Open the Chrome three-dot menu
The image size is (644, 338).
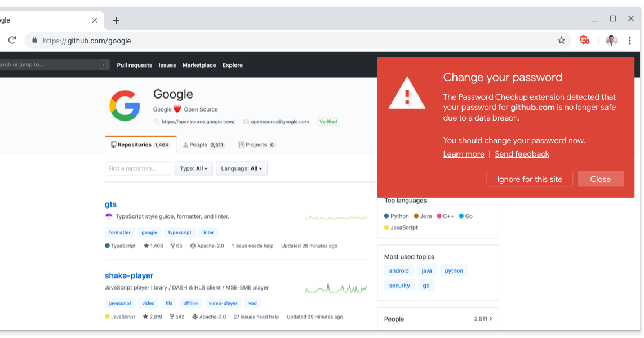tap(629, 40)
